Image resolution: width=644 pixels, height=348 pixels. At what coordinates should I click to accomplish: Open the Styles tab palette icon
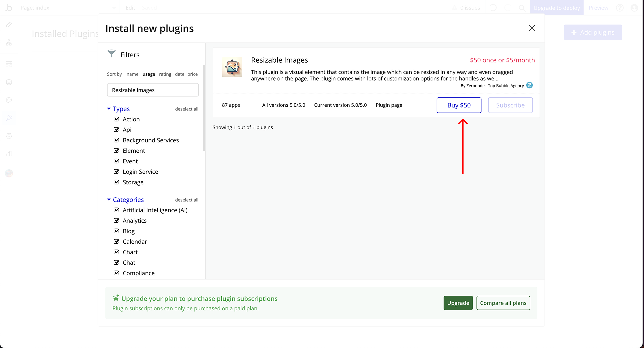[x=9, y=100]
